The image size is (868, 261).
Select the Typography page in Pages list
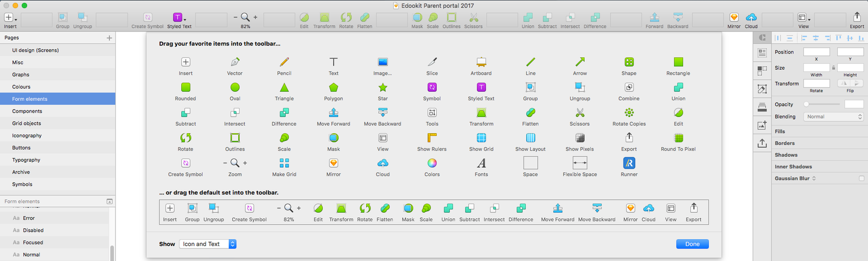pyautogui.click(x=27, y=160)
